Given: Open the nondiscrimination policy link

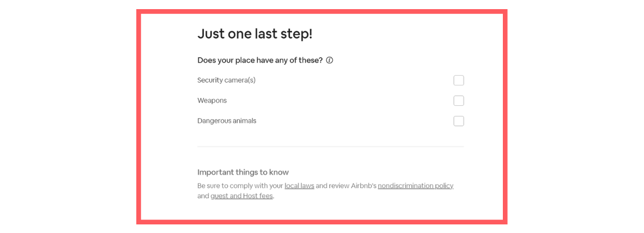Looking at the screenshot, I should (415, 186).
